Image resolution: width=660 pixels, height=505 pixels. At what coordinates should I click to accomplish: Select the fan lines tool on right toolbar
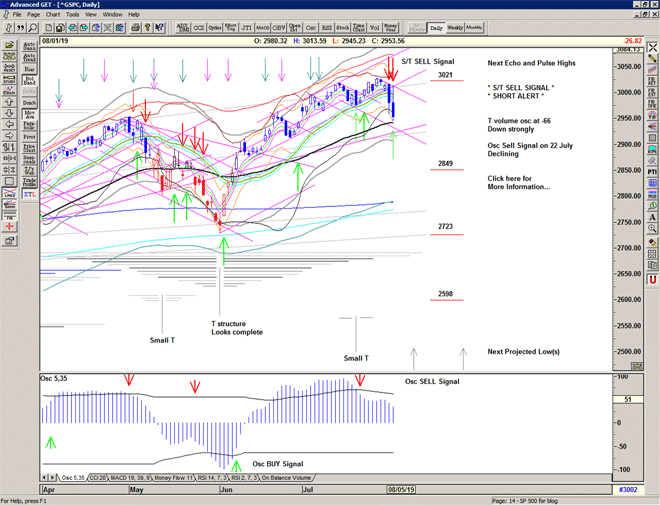pyautogui.click(x=652, y=126)
